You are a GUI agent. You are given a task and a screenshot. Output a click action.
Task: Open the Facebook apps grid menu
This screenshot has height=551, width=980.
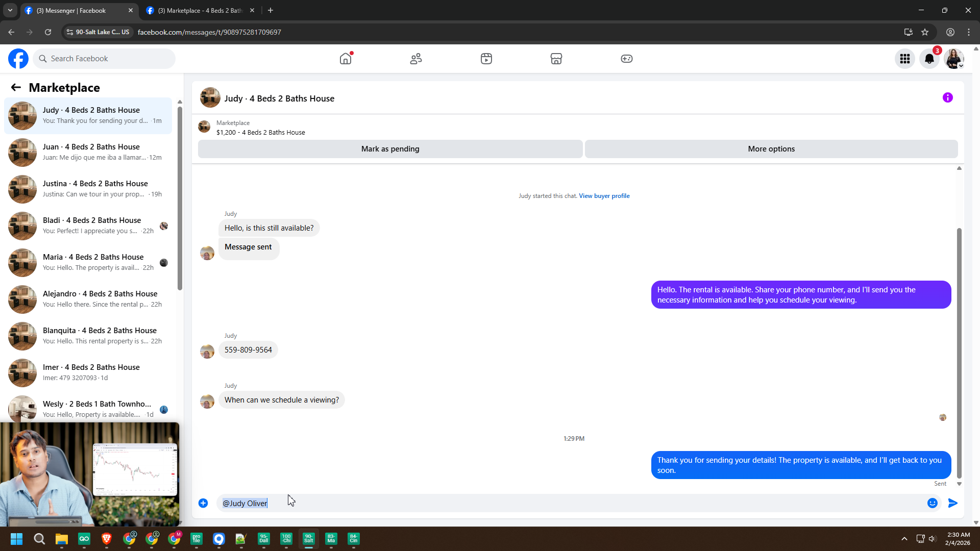[x=905, y=59]
